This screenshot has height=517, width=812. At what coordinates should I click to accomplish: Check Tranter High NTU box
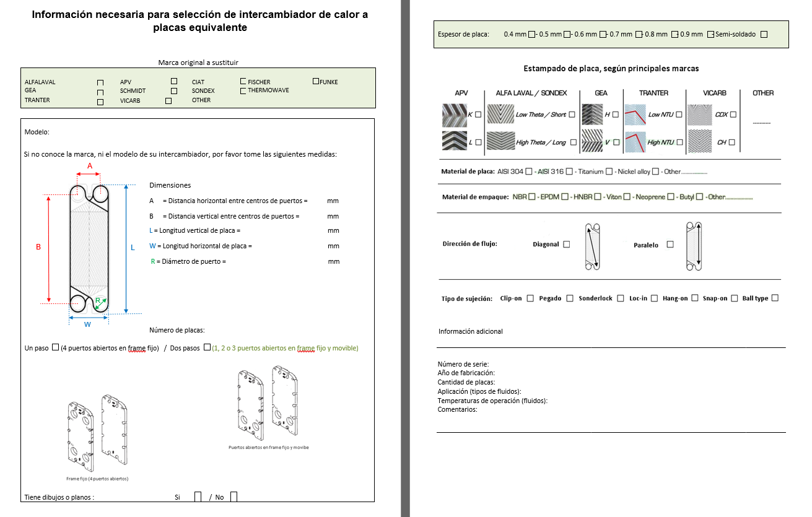click(679, 142)
